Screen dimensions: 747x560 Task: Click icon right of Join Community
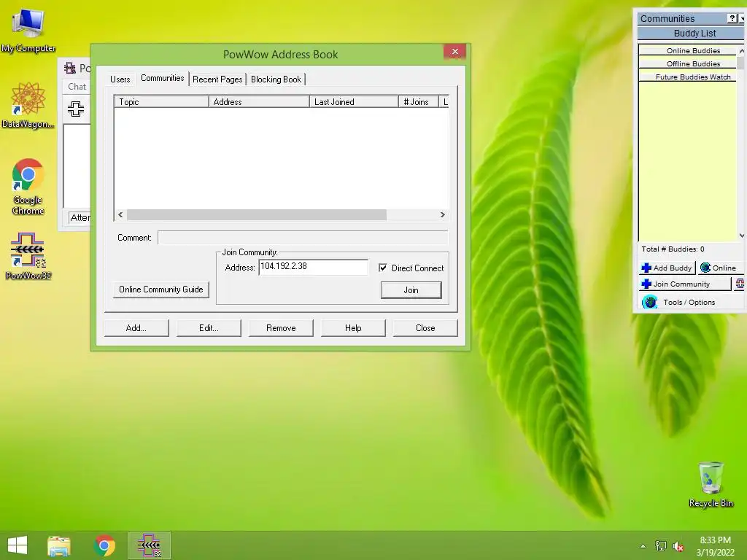point(740,284)
